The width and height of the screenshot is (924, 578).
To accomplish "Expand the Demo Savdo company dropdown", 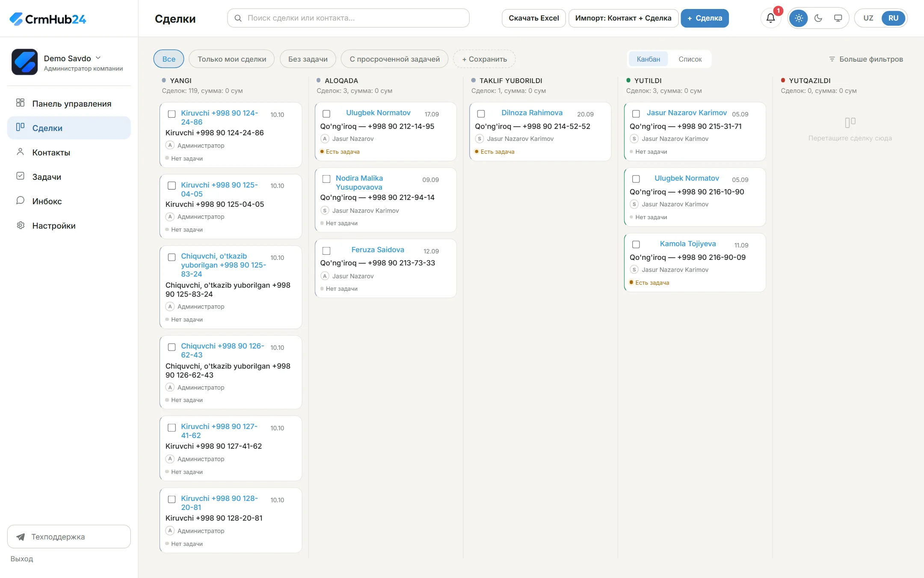I will pos(98,58).
